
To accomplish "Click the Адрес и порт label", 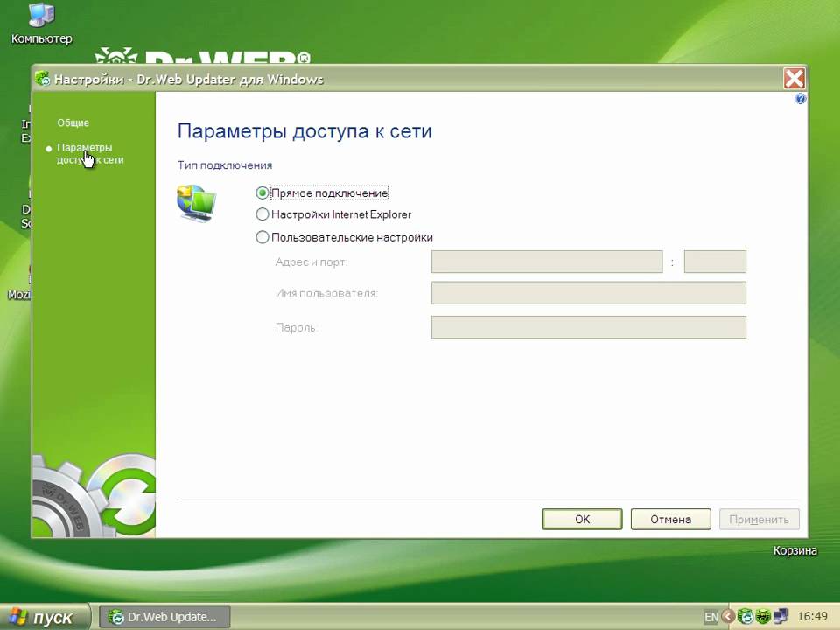I will click(311, 262).
